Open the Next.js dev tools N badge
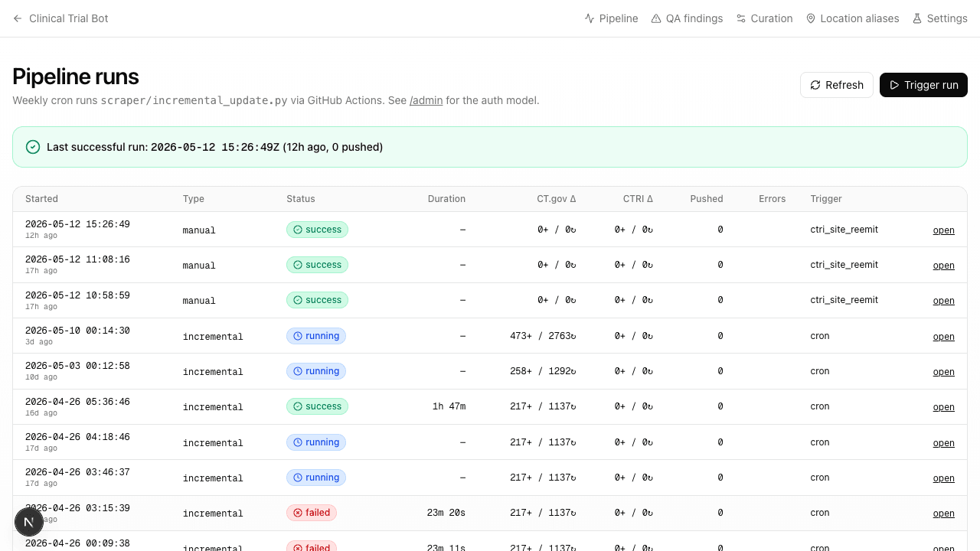Viewport: 980px width, 551px height. click(29, 522)
